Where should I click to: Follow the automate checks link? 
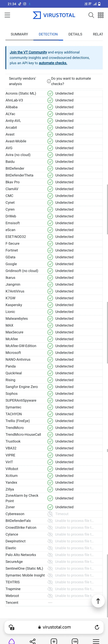click(x=53, y=63)
